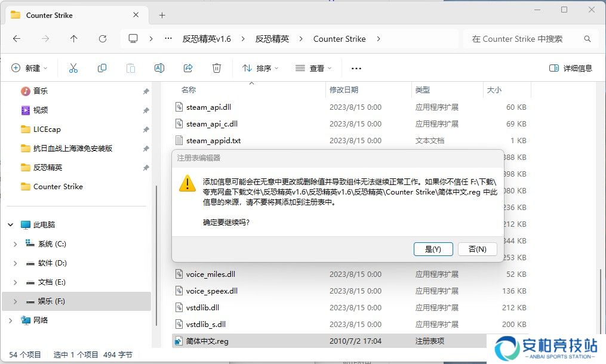
Task: Click the Delete (trash) icon
Action: pos(217,68)
